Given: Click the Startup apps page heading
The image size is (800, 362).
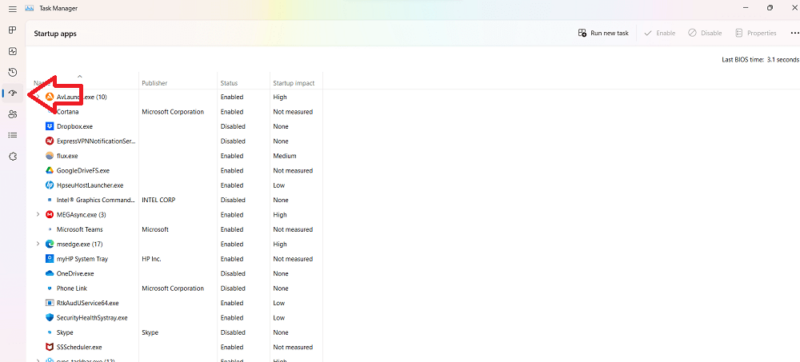Looking at the screenshot, I should pos(55,34).
